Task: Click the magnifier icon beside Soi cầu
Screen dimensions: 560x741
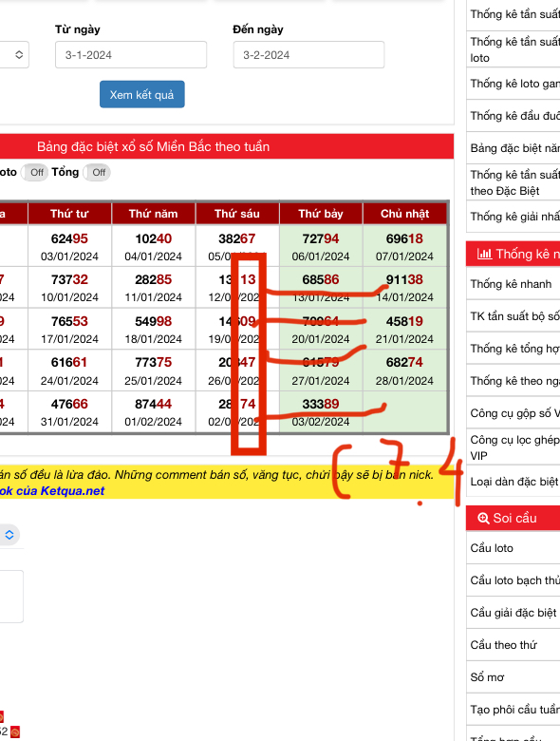Action: pos(483,519)
